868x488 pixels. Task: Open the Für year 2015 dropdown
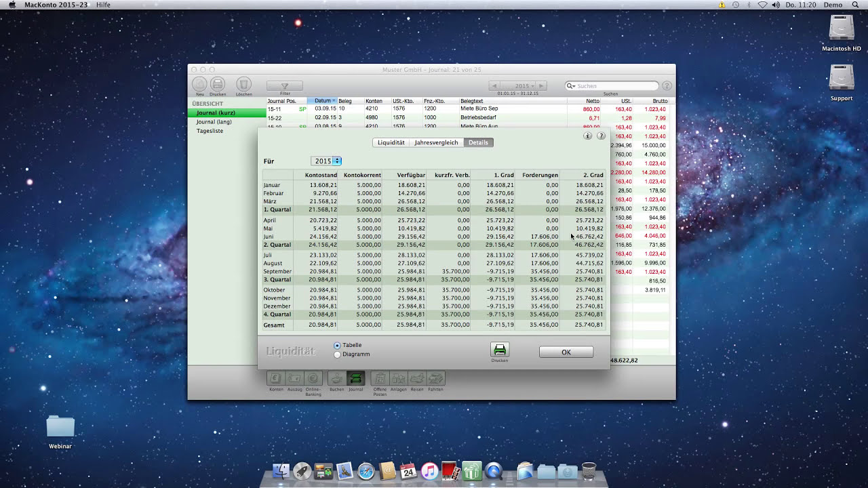(x=326, y=161)
